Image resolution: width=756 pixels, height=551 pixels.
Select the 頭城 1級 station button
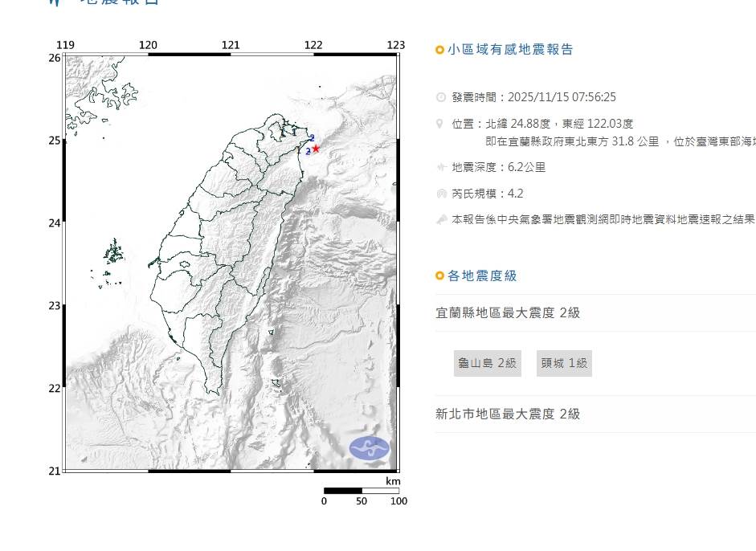(564, 363)
